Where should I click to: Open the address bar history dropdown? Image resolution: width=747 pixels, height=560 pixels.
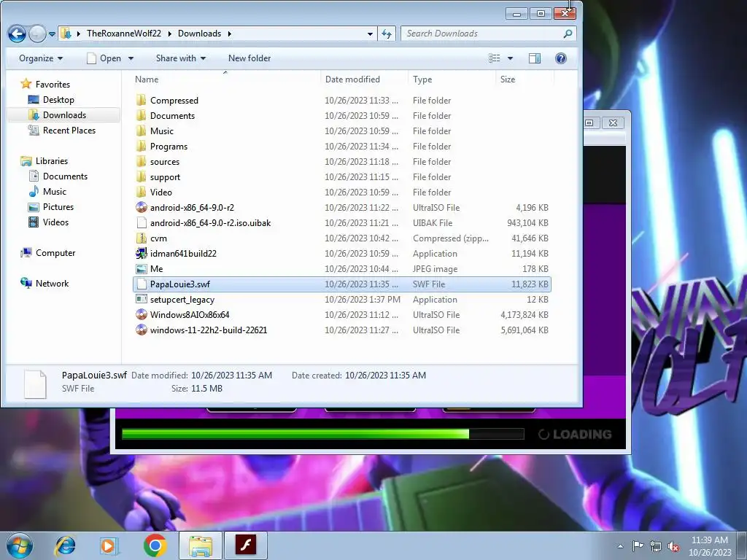(x=370, y=34)
